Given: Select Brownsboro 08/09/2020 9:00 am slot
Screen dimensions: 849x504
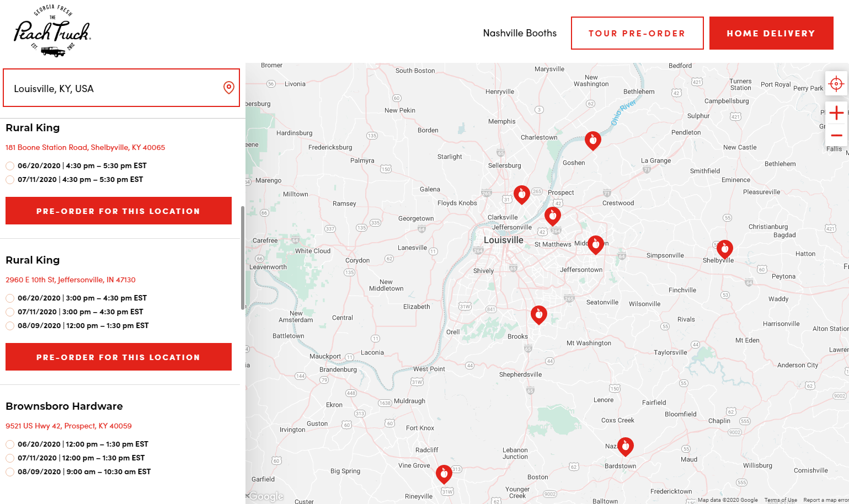Looking at the screenshot, I should pos(10,472).
